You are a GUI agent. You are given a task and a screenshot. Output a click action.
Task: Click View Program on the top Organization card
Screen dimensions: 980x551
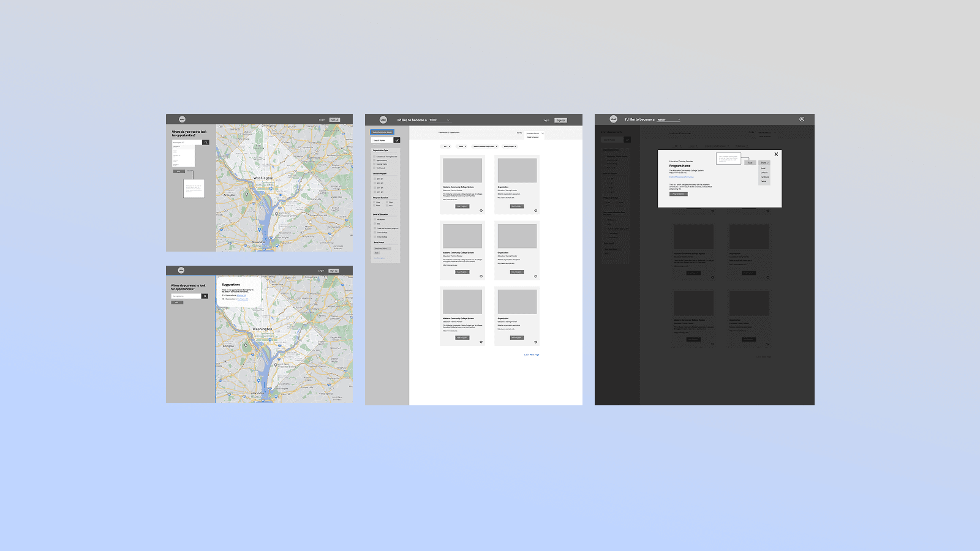517,206
